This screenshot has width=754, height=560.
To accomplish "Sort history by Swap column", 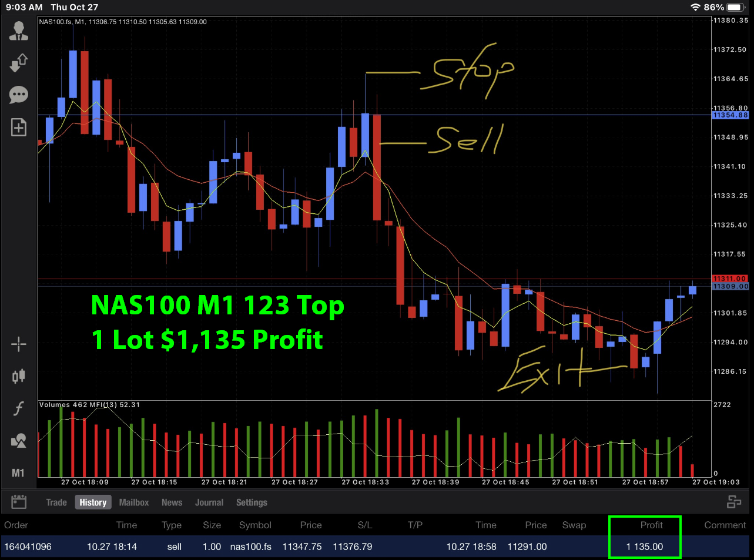I will coord(574,525).
